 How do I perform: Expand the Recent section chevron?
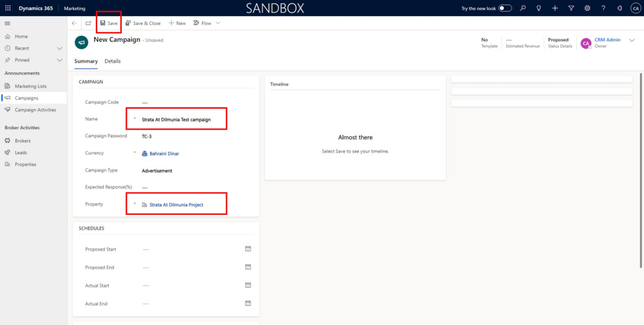59,48
